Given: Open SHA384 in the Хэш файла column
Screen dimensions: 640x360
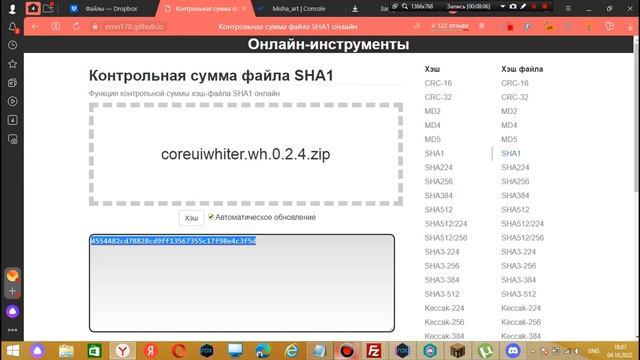Looking at the screenshot, I should tap(515, 196).
